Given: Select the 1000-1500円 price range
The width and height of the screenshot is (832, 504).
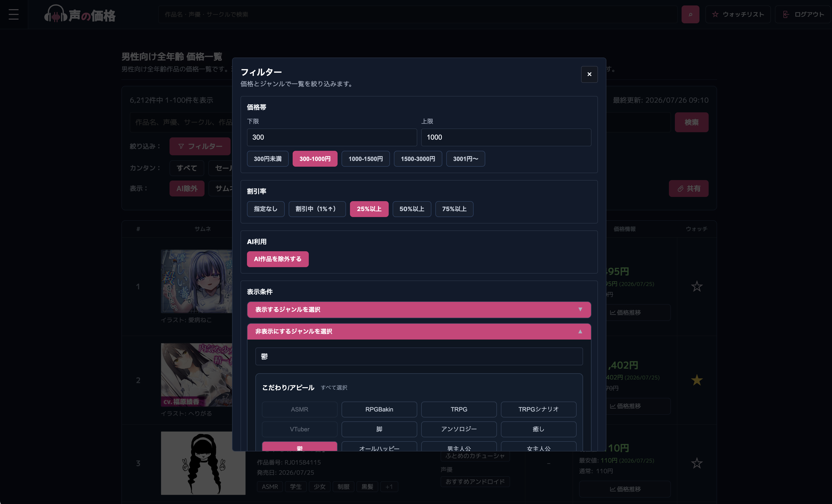Looking at the screenshot, I should coord(365,158).
